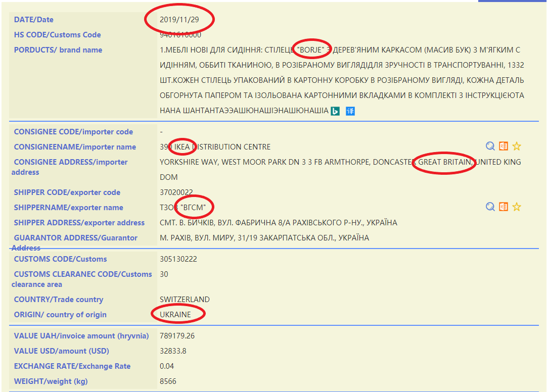The width and height of the screenshot is (547, 392).
Task: Select the customs code 305130222
Action: click(178, 259)
